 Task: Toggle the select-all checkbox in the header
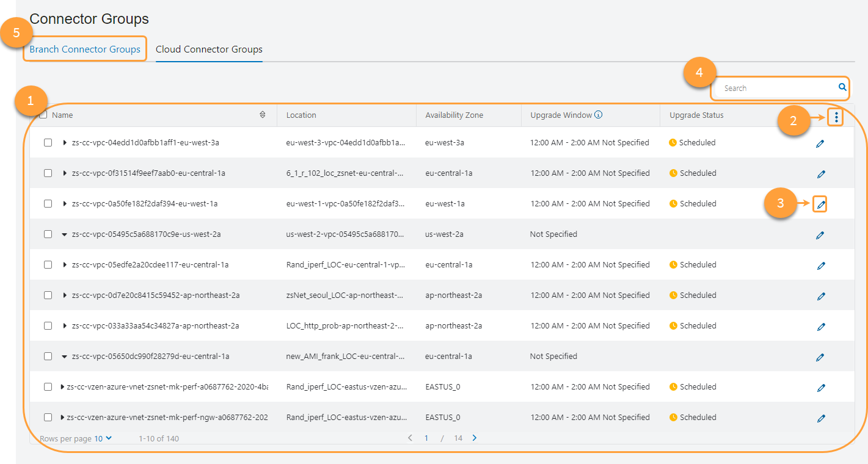[x=43, y=114]
